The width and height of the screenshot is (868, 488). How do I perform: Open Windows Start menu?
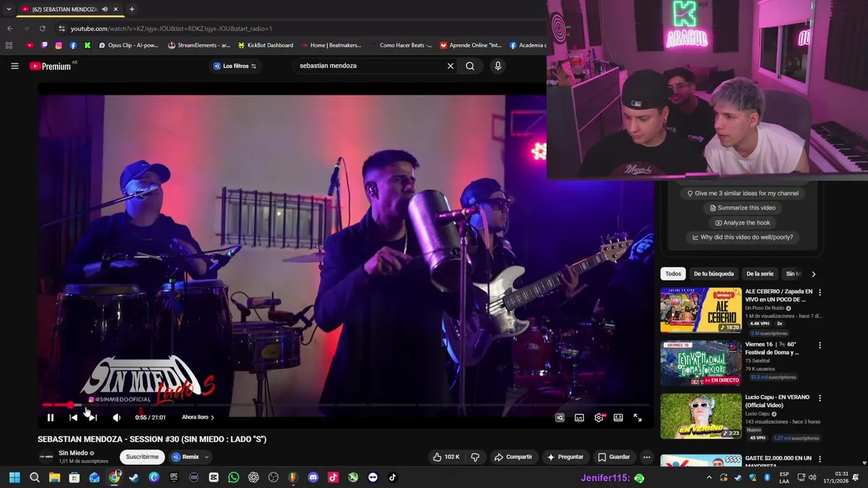click(x=14, y=478)
